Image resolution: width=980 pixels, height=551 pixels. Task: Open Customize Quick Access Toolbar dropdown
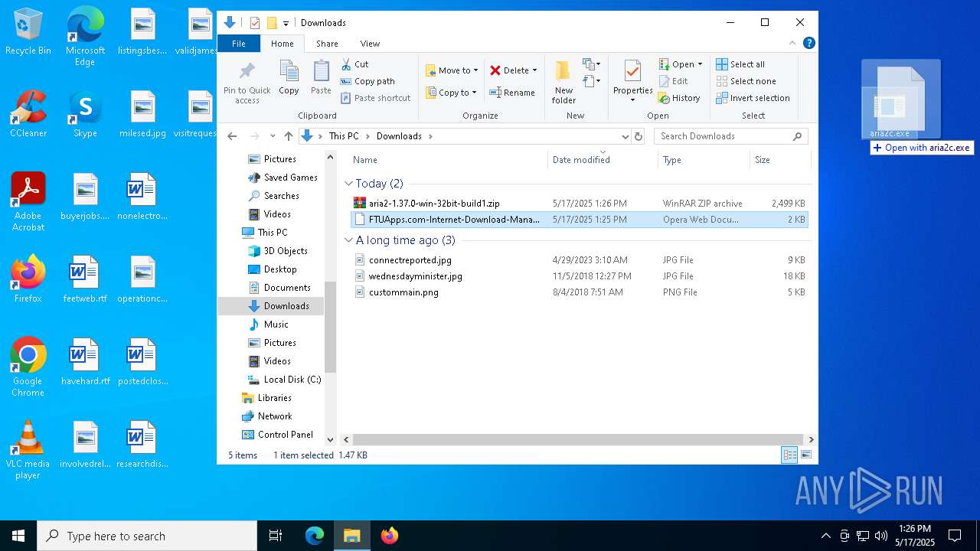pos(286,23)
